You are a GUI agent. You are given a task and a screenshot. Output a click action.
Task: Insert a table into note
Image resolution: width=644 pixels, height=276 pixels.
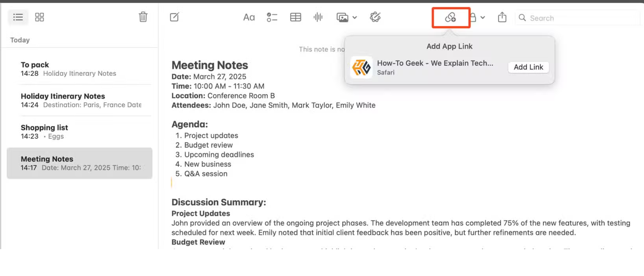pyautogui.click(x=296, y=17)
